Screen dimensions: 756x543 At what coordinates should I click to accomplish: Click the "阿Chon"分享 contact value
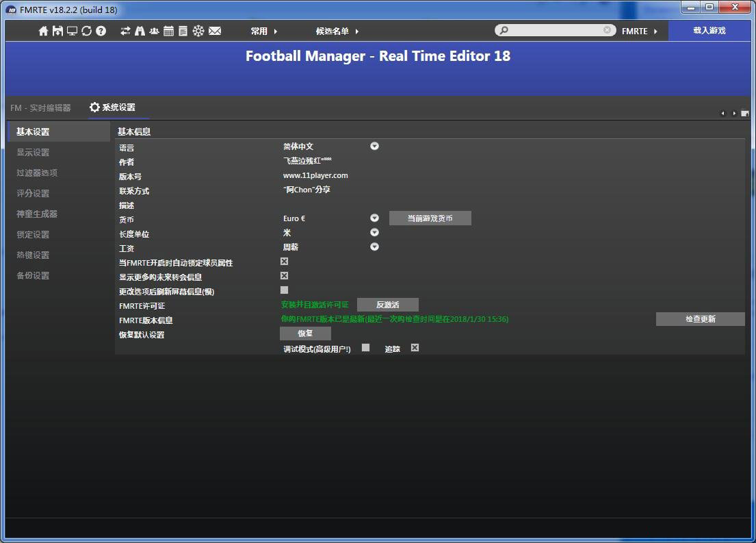(307, 190)
